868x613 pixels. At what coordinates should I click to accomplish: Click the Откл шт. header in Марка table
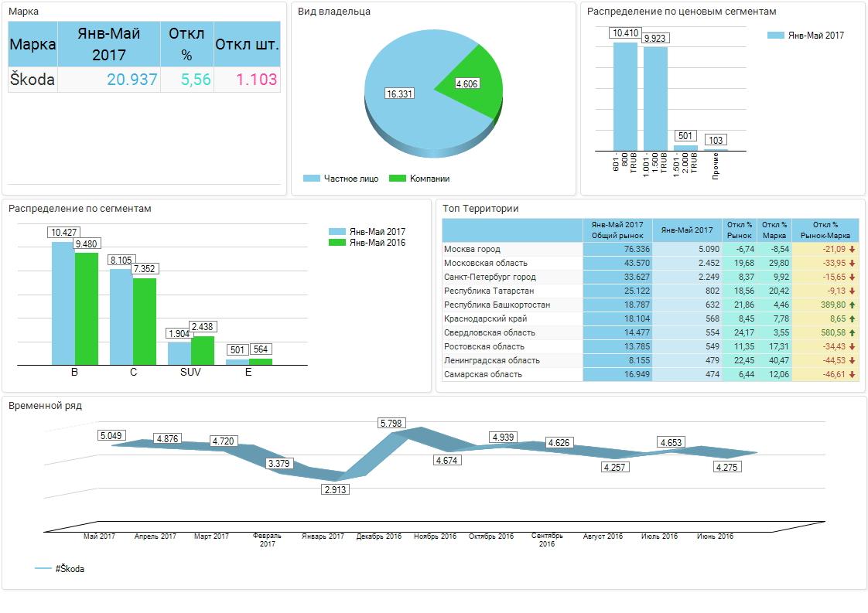click(247, 44)
